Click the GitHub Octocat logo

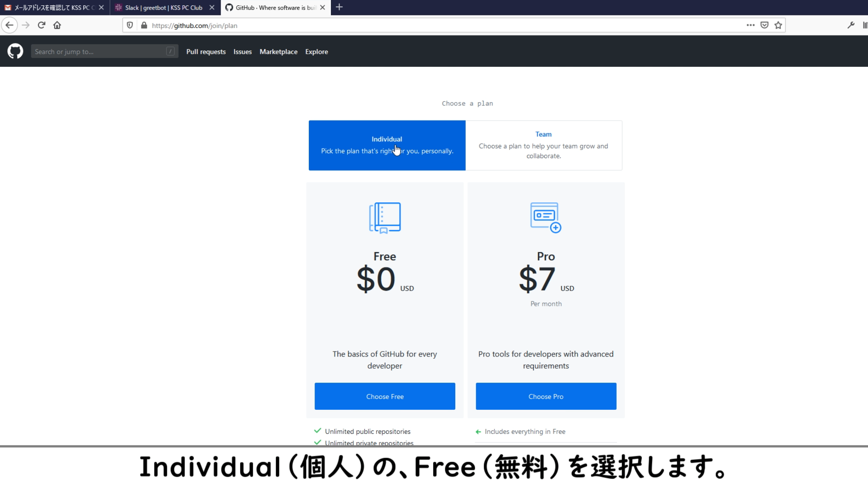[x=15, y=52]
